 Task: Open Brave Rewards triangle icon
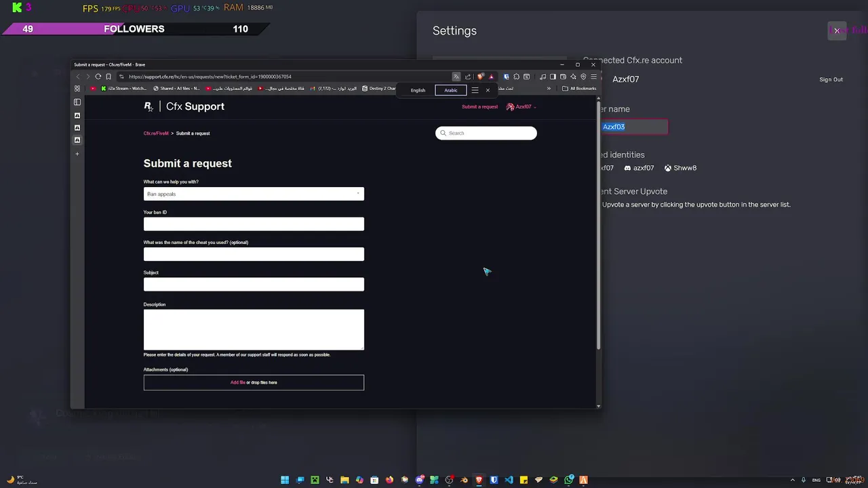click(491, 77)
